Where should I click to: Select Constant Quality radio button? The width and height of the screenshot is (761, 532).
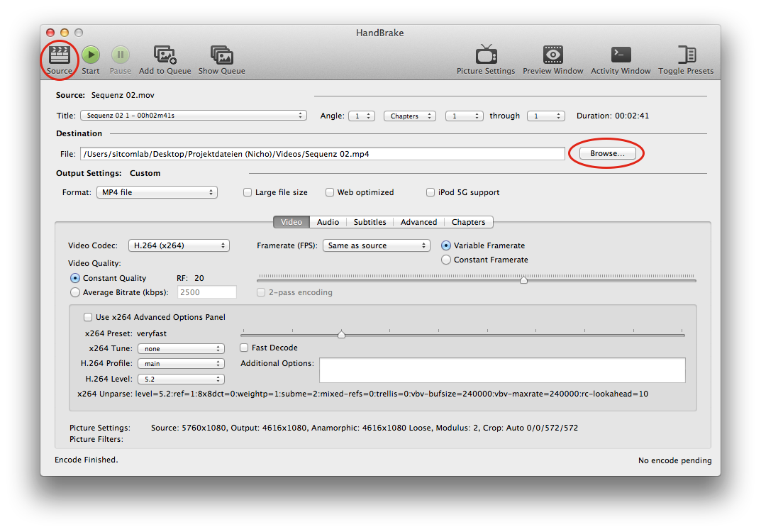click(x=74, y=278)
